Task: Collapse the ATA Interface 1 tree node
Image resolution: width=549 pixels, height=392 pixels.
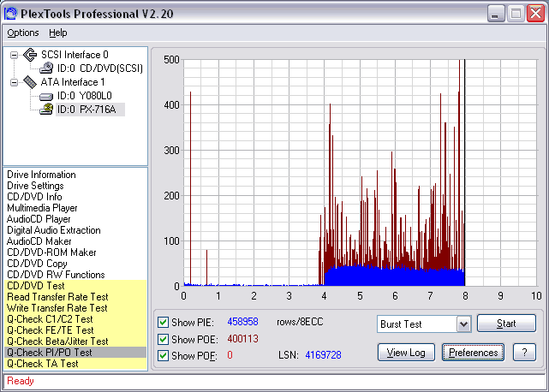Action: click(x=14, y=83)
